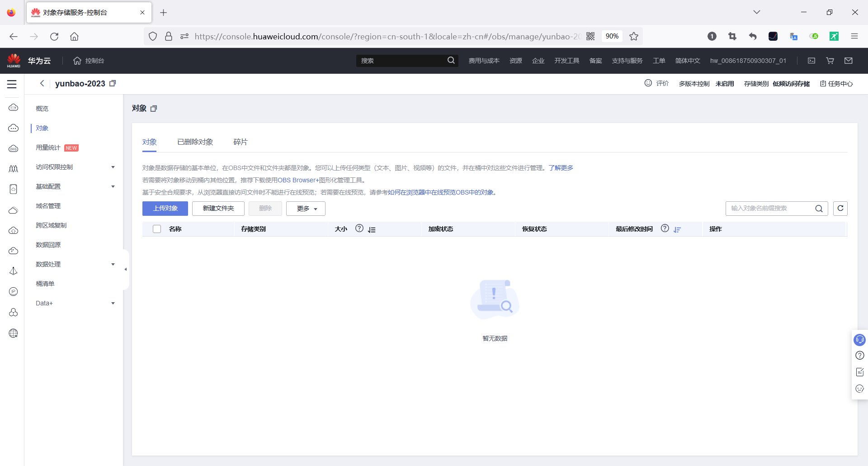Click the refresh icon beside object search box
The height and width of the screenshot is (466, 868).
point(840,209)
